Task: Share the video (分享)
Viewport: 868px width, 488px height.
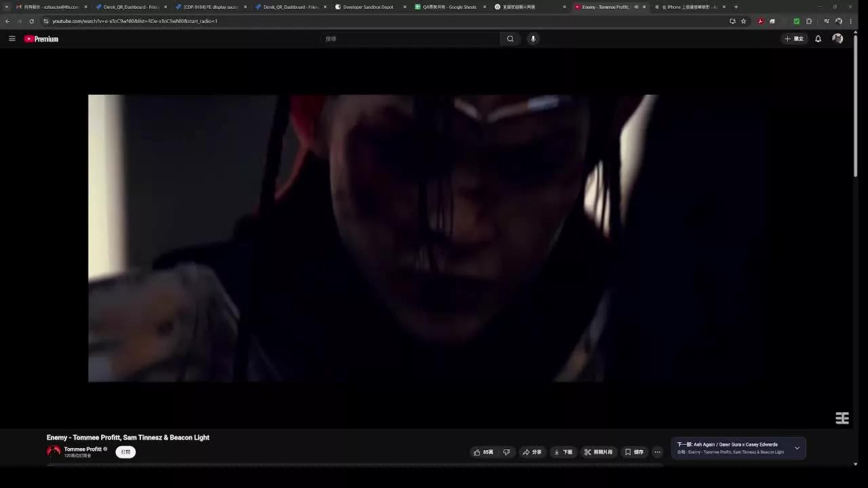Action: 532,452
